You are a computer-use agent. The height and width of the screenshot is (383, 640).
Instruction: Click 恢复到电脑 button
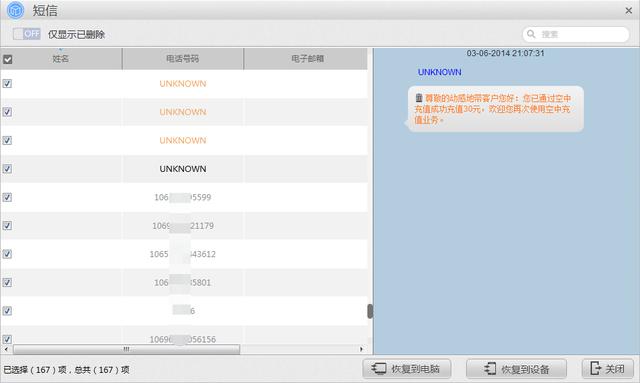[x=407, y=369]
